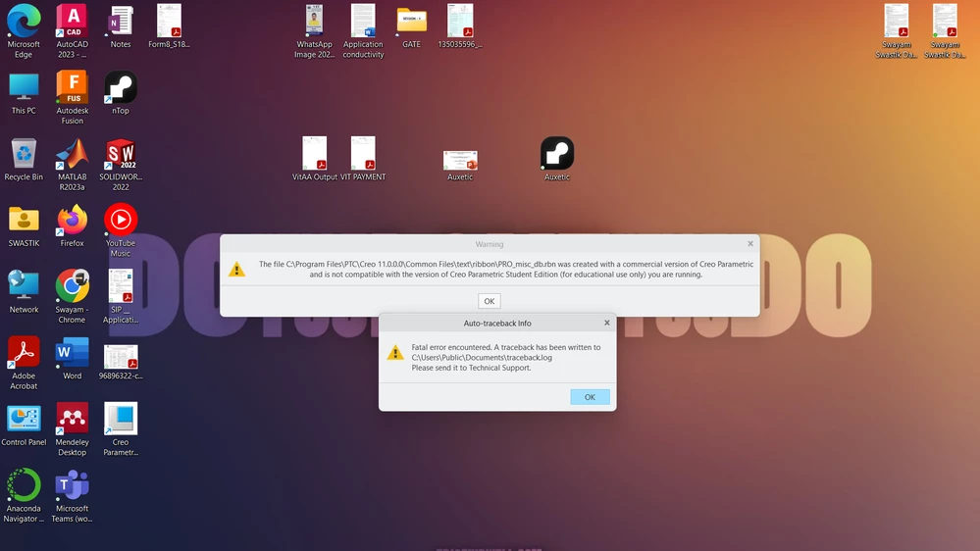The image size is (980, 551).
Task: Click the traceback.log path text
Action: click(482, 357)
